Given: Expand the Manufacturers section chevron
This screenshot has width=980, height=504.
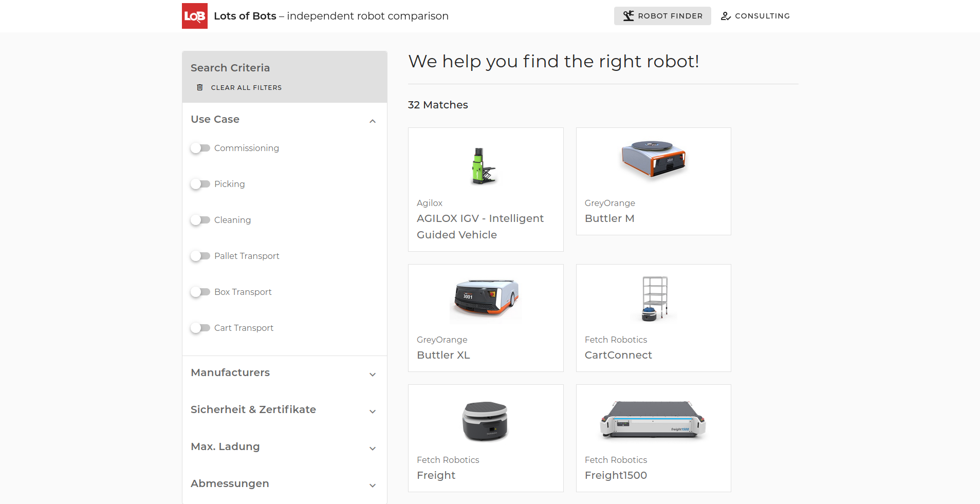Looking at the screenshot, I should coord(373,375).
